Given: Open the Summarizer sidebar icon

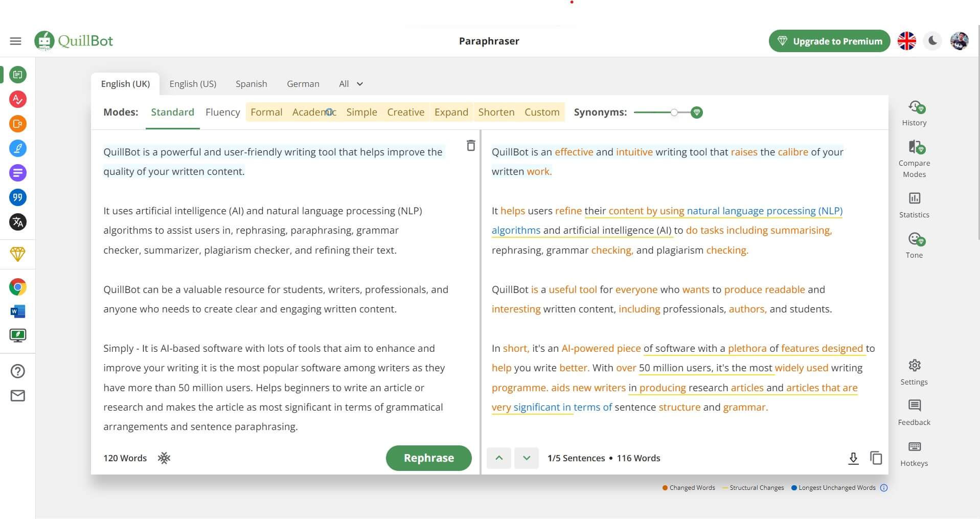Looking at the screenshot, I should [18, 173].
